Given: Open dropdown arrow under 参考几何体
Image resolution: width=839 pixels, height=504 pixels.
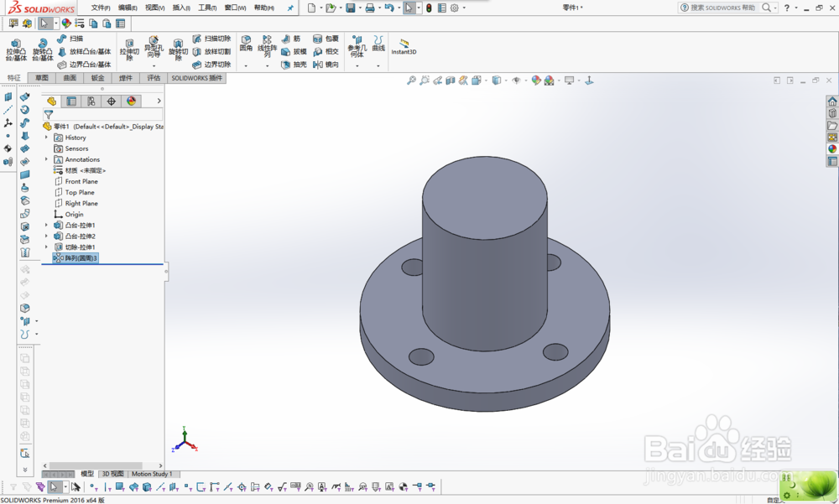Looking at the screenshot, I should pos(357,65).
